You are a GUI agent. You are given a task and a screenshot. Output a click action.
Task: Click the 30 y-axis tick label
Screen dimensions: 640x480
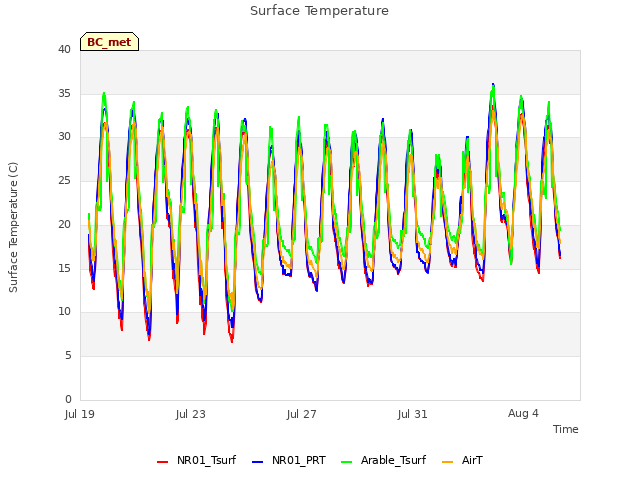[64, 137]
